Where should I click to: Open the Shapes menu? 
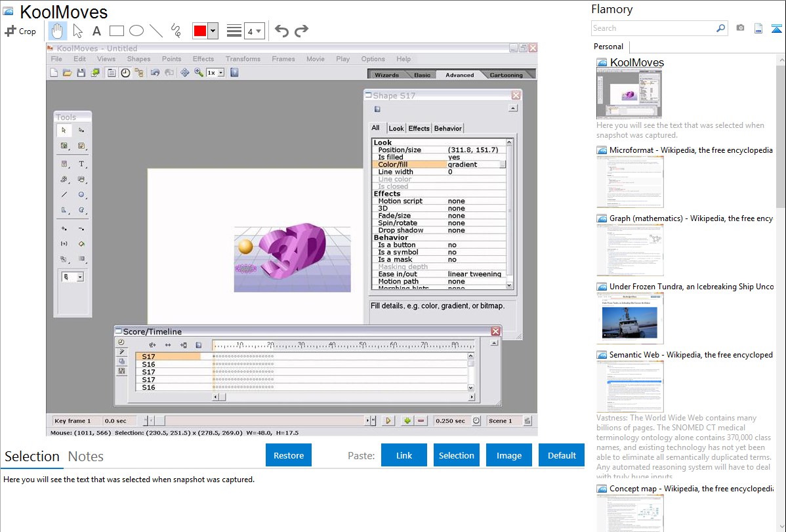139,58
